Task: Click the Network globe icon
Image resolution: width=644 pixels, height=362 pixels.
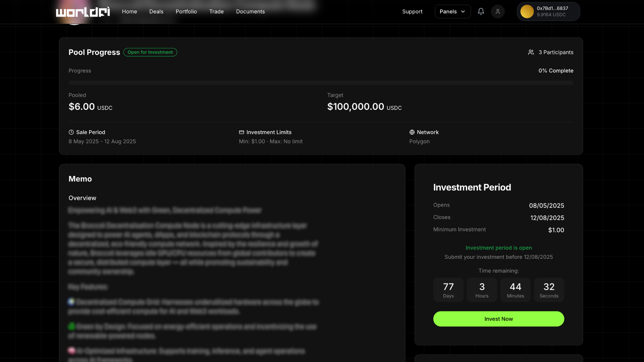Action: [x=412, y=132]
